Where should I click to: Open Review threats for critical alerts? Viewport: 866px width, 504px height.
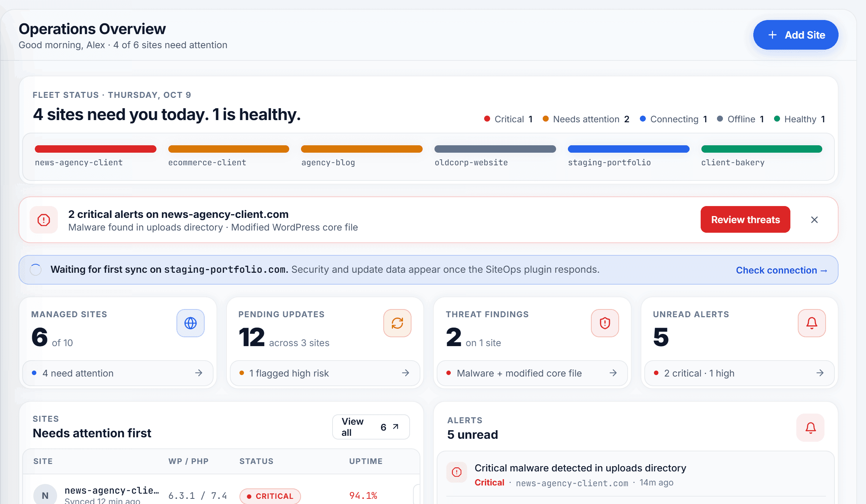coord(745,219)
